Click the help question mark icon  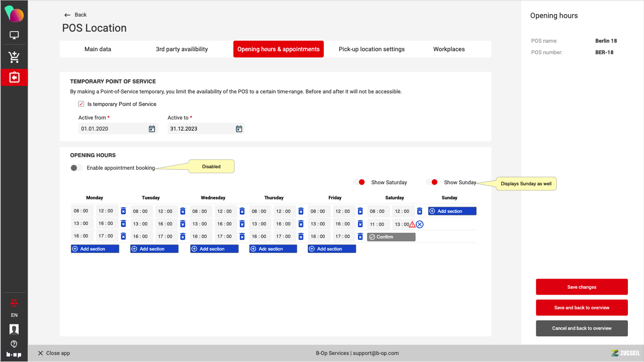click(14, 344)
